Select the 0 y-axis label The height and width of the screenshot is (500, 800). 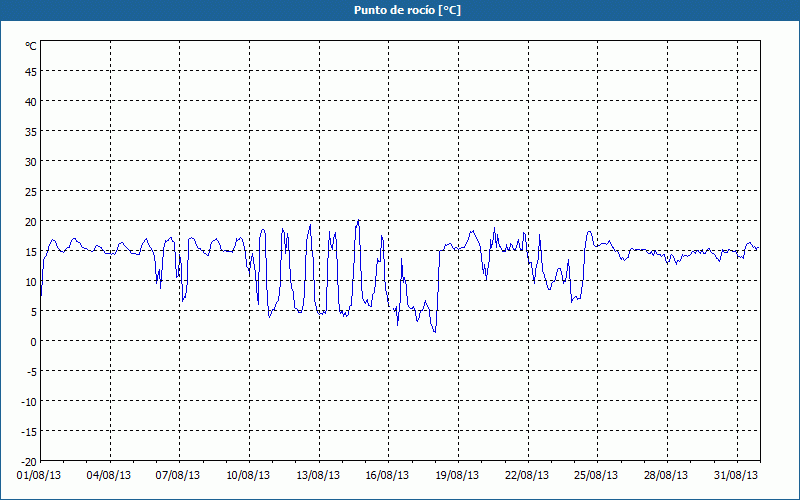(x=34, y=342)
